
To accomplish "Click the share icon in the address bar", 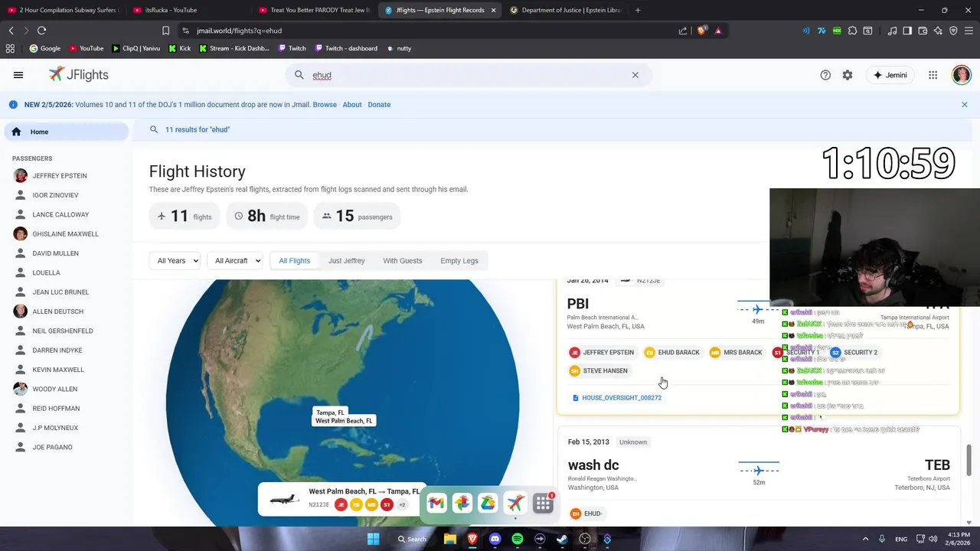I will 683,31.
